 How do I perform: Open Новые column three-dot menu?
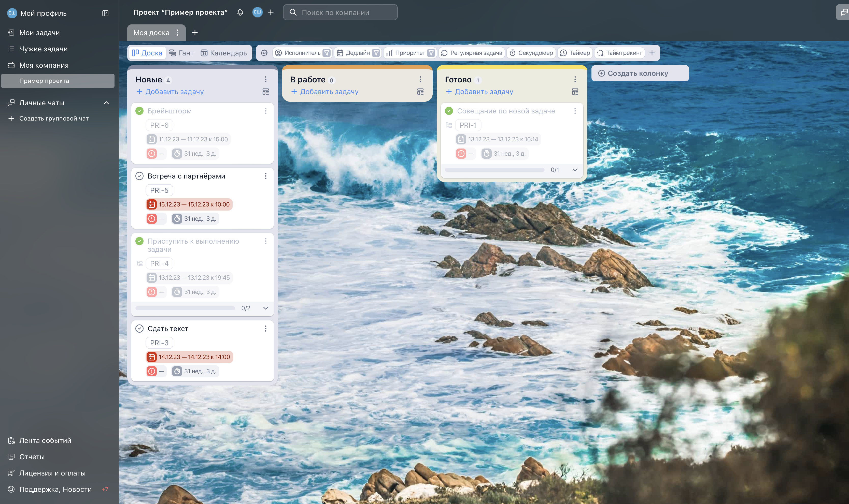pyautogui.click(x=266, y=80)
